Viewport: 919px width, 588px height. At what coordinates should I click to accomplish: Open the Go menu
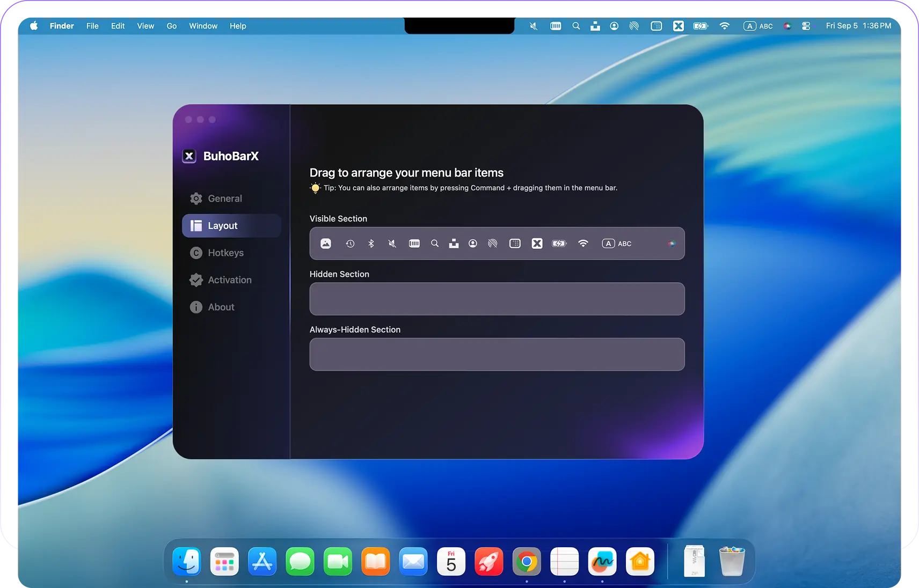tap(172, 26)
